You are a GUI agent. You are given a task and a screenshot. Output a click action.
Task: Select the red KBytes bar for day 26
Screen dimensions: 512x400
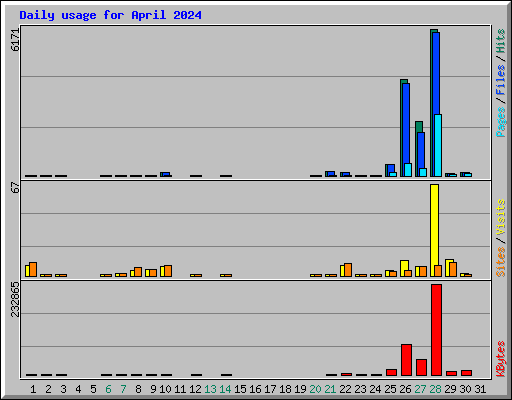[x=406, y=360]
